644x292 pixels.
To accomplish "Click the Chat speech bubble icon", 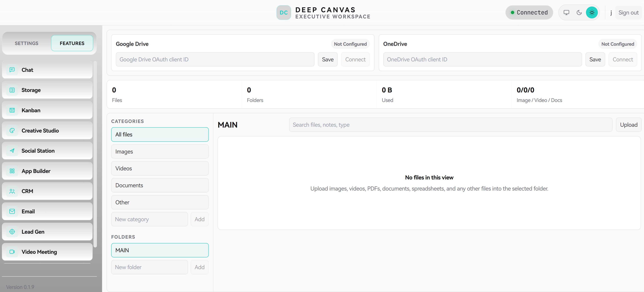I will (12, 70).
